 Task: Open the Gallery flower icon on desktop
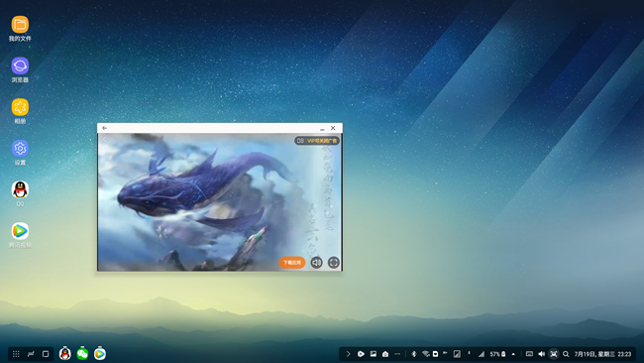point(20,107)
